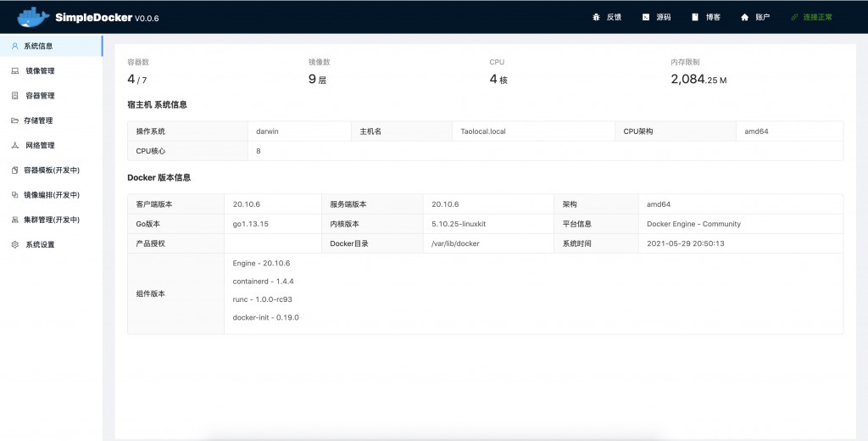The width and height of the screenshot is (868, 441).
Task: Open the 博客 header link
Action: tap(713, 17)
